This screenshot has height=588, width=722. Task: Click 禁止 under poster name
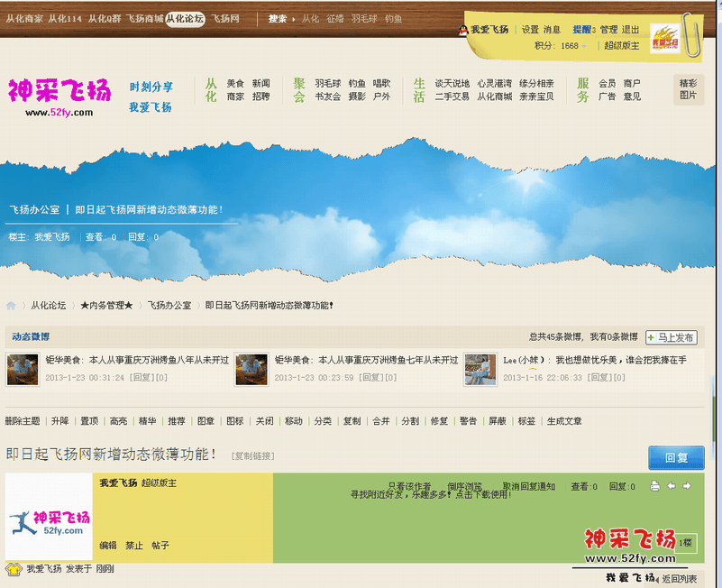click(x=134, y=546)
